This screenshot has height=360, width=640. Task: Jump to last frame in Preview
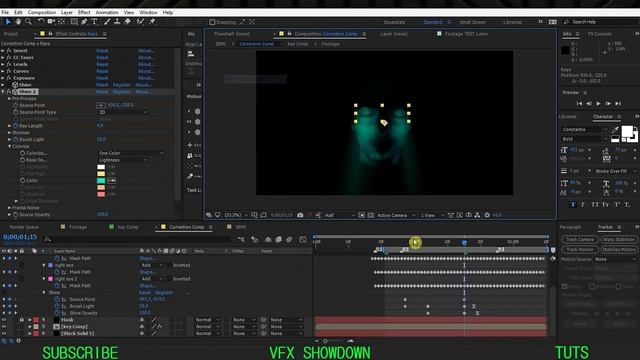click(618, 104)
